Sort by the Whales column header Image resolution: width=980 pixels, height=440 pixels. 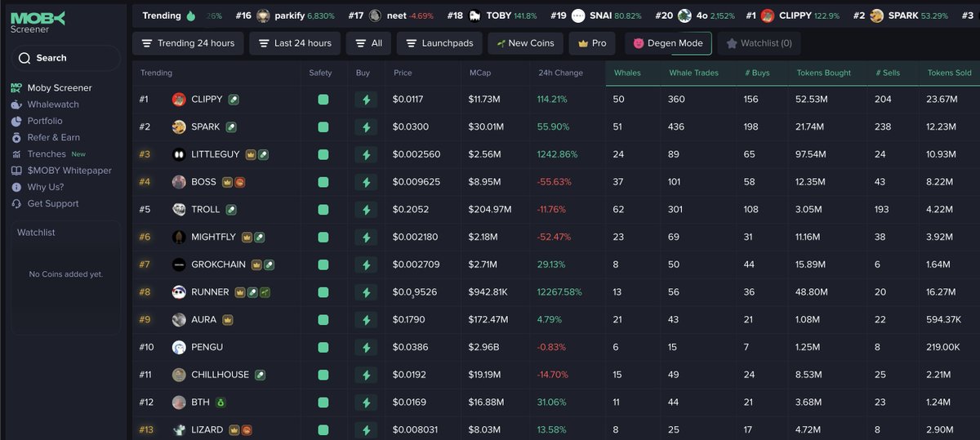[627, 73]
